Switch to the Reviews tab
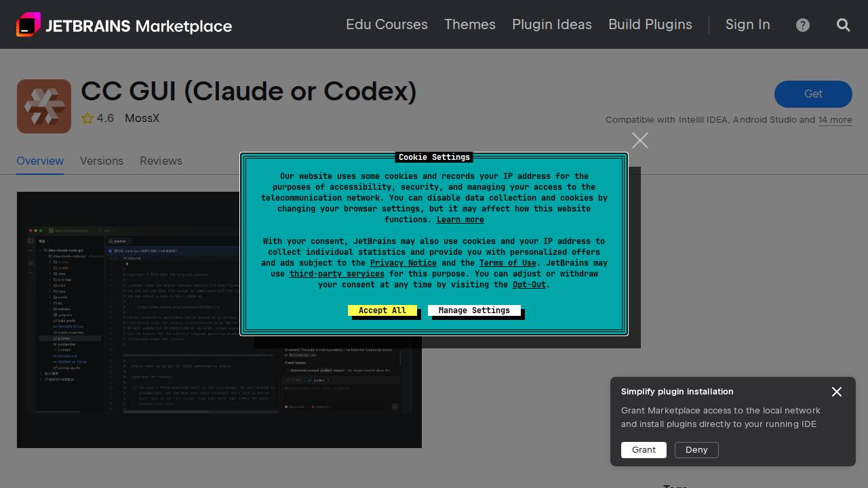This screenshot has width=868, height=488. pos(161,161)
